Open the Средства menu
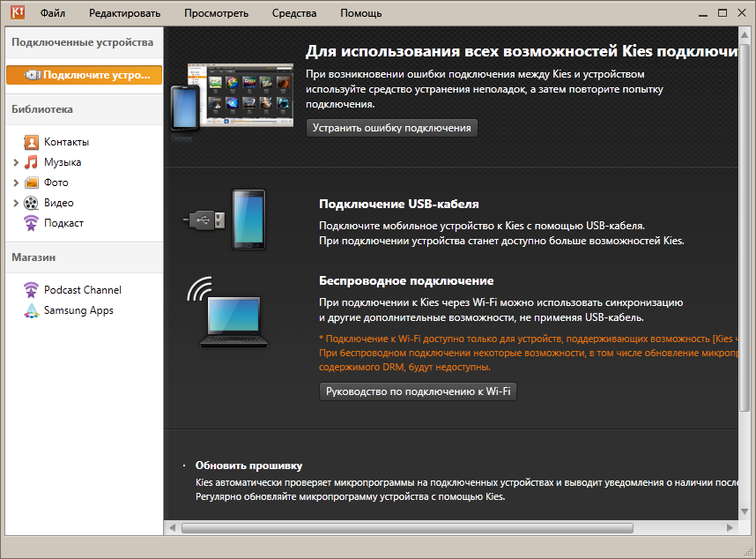Viewport: 756px width, 559px height. 294,13
